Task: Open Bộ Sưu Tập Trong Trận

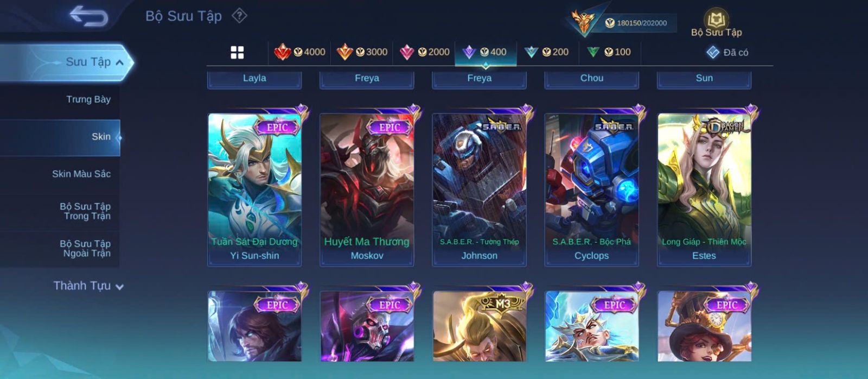Action: (x=85, y=211)
